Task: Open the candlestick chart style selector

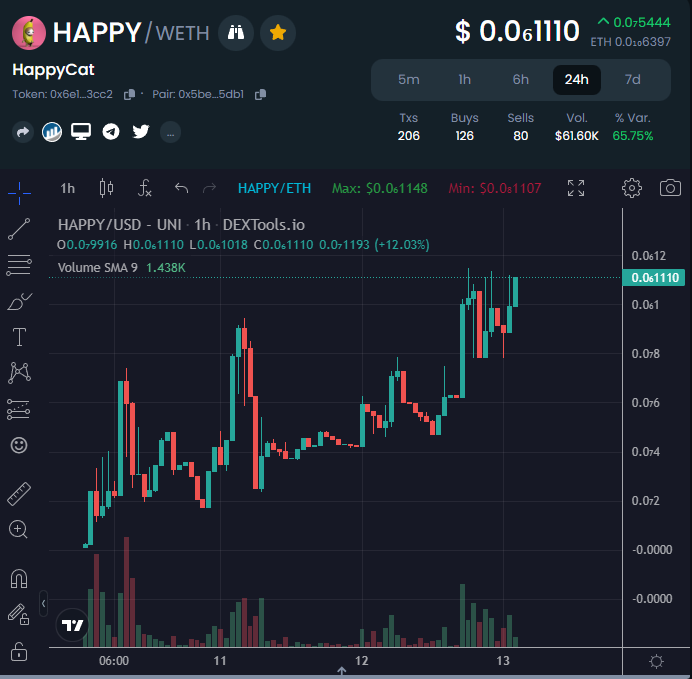Action: (x=106, y=188)
